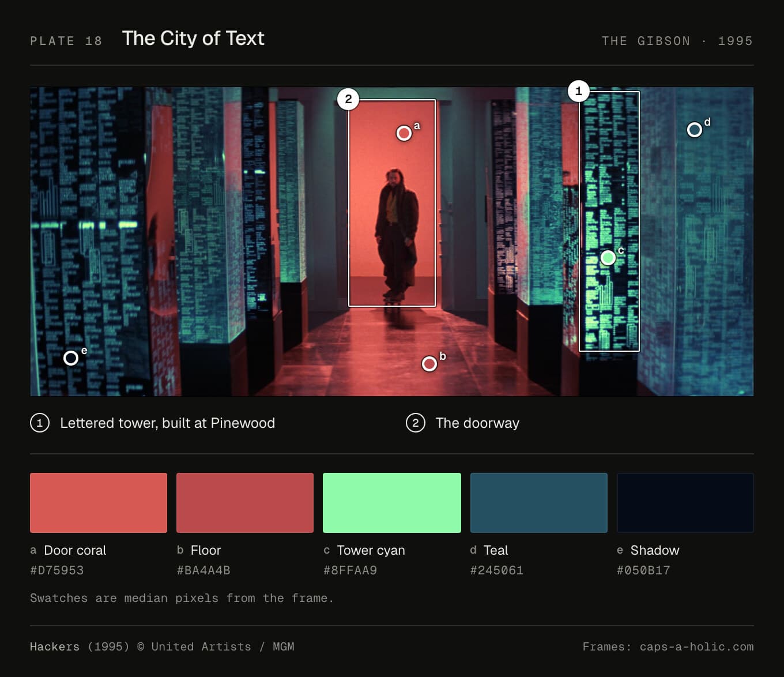
Task: Click the circled 2 legend icon
Action: (416, 423)
